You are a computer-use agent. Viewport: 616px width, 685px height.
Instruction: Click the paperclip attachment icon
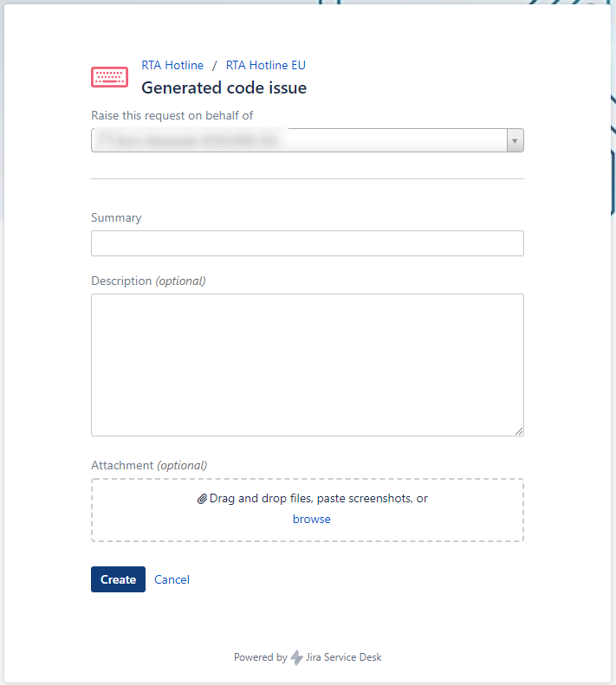pos(202,499)
